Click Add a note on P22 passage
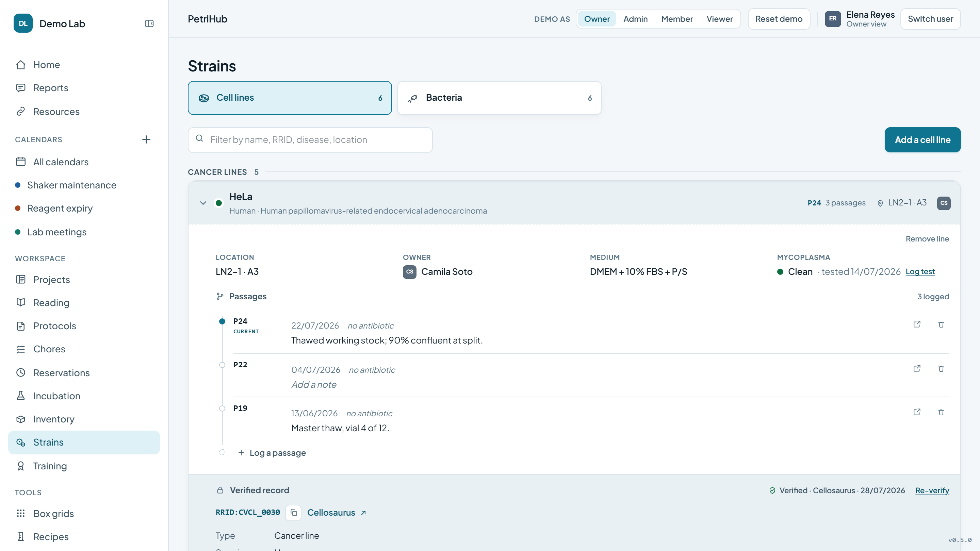Screen dimensions: 980x551 click(314, 384)
